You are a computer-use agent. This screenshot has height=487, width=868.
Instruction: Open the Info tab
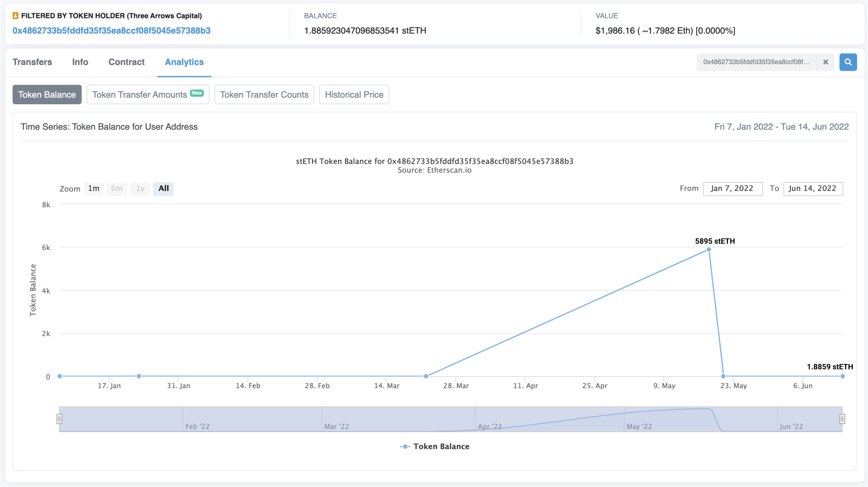click(80, 62)
